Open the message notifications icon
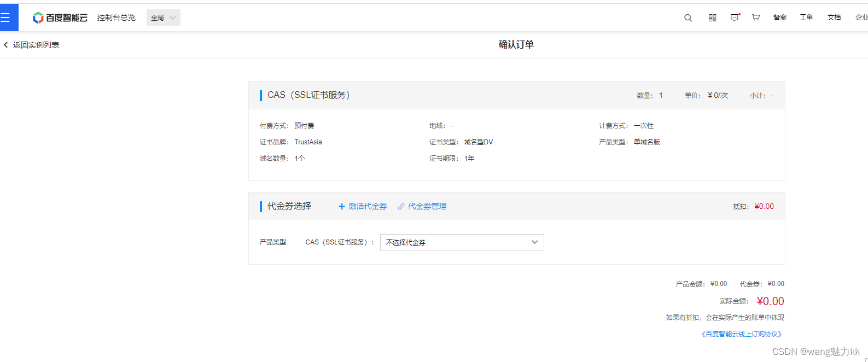Viewport: 868px width, 362px height. 735,17
